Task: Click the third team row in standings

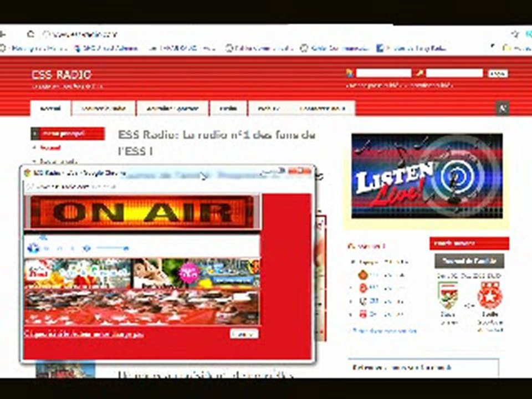Action: [x=381, y=301]
